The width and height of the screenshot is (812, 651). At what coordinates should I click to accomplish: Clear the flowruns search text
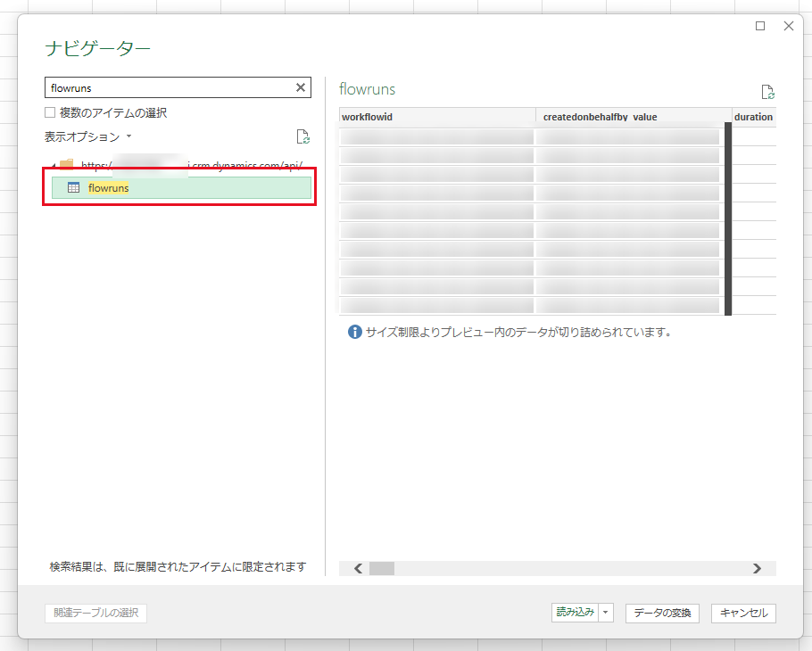point(301,87)
